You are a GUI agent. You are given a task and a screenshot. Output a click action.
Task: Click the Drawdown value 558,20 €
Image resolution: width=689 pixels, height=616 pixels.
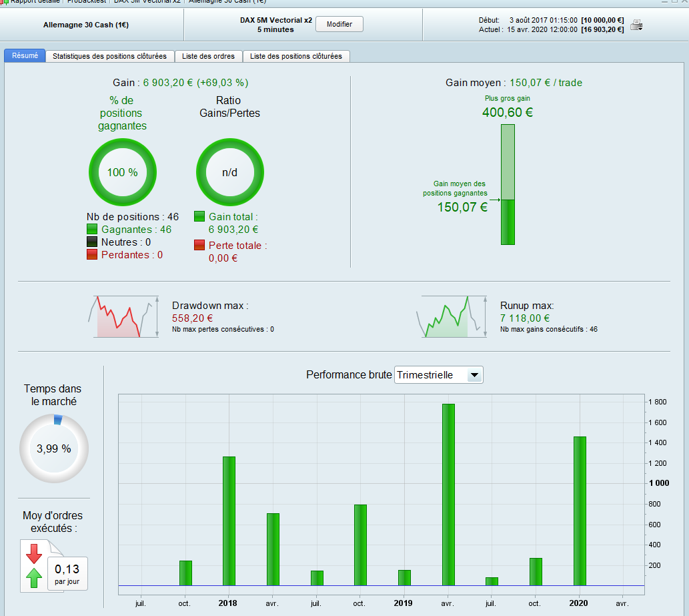[192, 318]
